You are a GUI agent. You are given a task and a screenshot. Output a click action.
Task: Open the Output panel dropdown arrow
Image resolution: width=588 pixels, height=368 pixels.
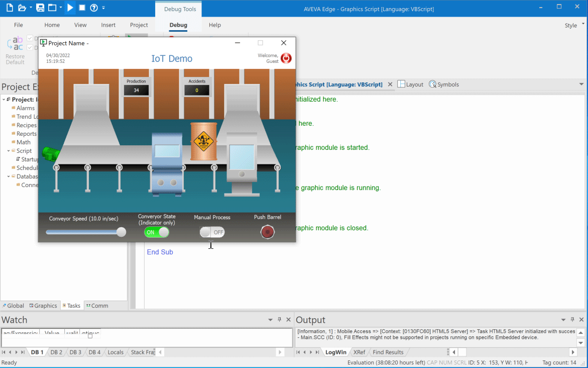click(x=563, y=320)
